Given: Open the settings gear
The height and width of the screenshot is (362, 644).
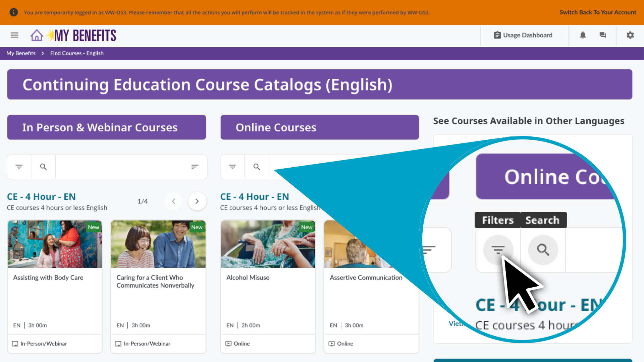Looking at the screenshot, I should [630, 35].
